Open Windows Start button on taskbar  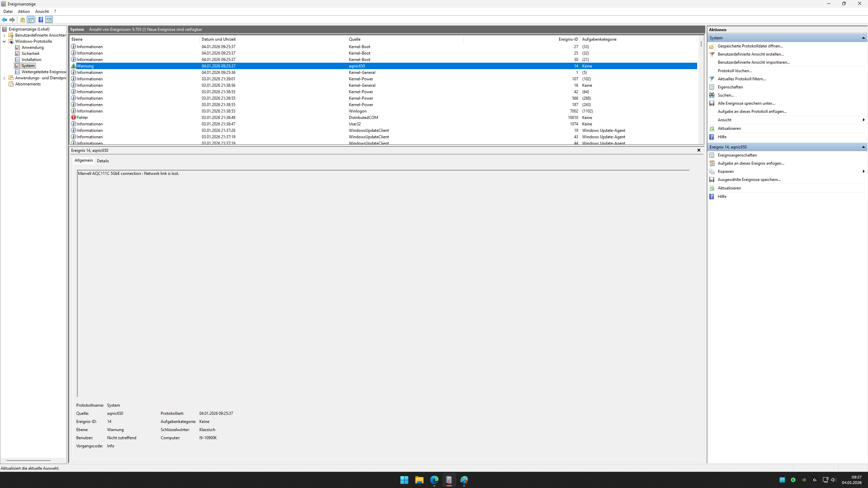(404, 480)
